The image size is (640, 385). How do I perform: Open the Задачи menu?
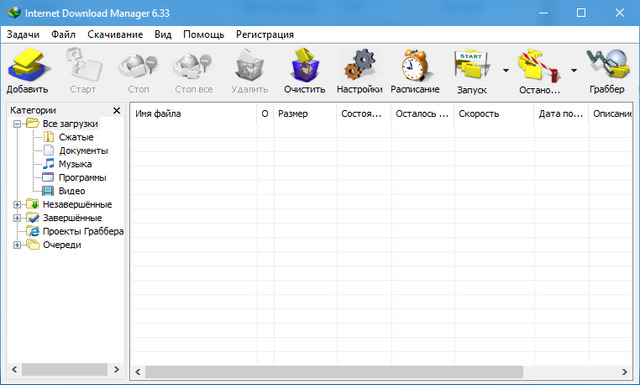pos(23,35)
